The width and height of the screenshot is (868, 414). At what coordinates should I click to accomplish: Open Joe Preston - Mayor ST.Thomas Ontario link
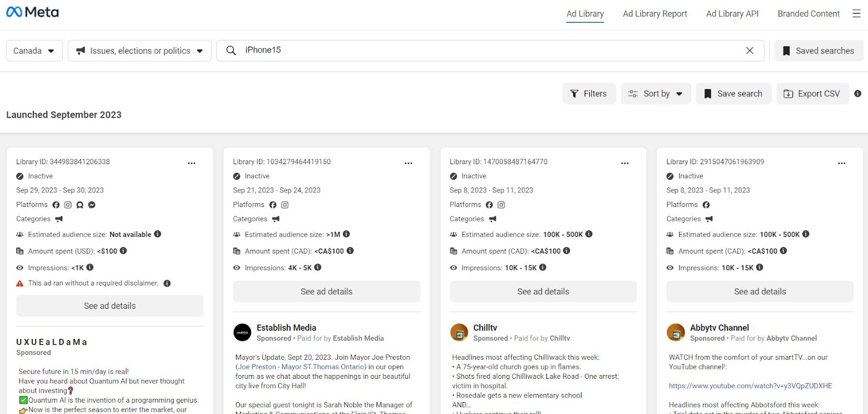(x=302, y=367)
